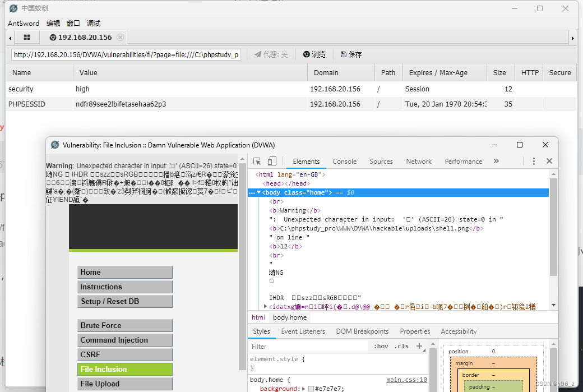Viewport: 583px width, 392px height.
Task: Open the DOM Breakpoints sidebar tab
Action: pyautogui.click(x=362, y=331)
